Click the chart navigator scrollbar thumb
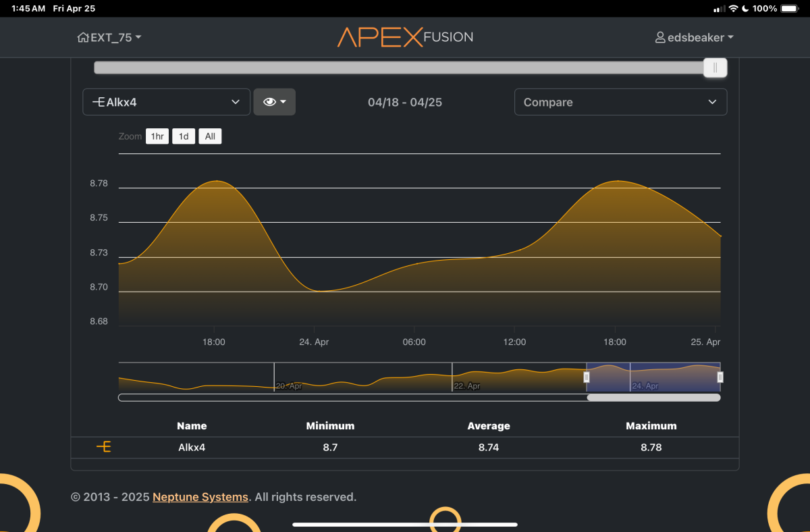Screen dimensions: 810x532 (x=653, y=398)
